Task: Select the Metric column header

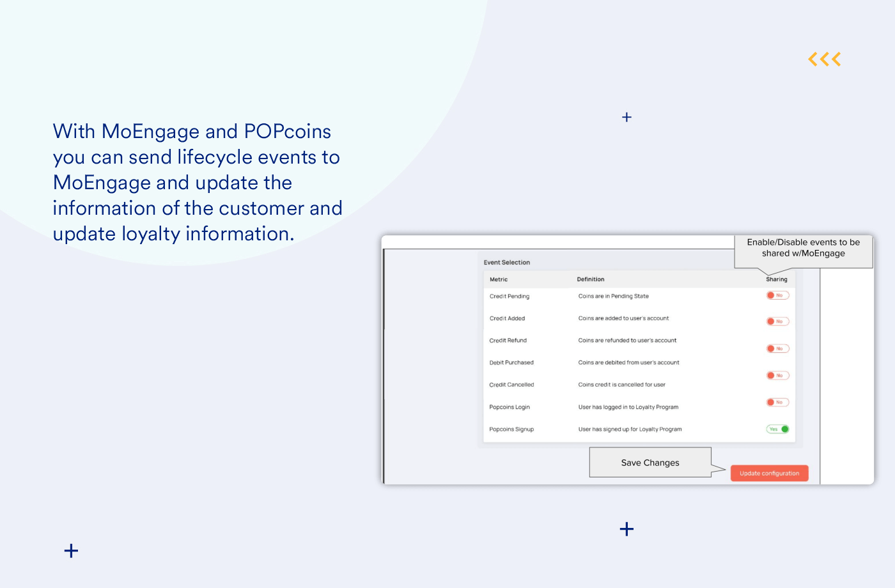Action: [499, 279]
